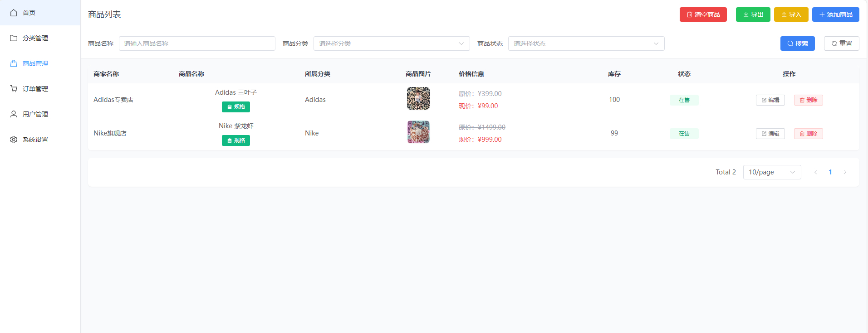
Task: Add a product with 添加商品 button
Action: (x=835, y=14)
